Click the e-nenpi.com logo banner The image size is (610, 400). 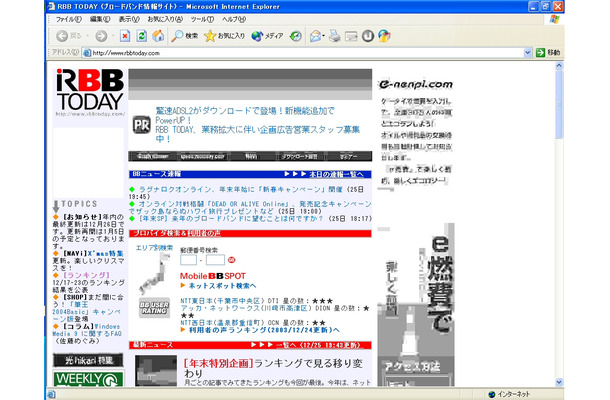click(x=415, y=84)
